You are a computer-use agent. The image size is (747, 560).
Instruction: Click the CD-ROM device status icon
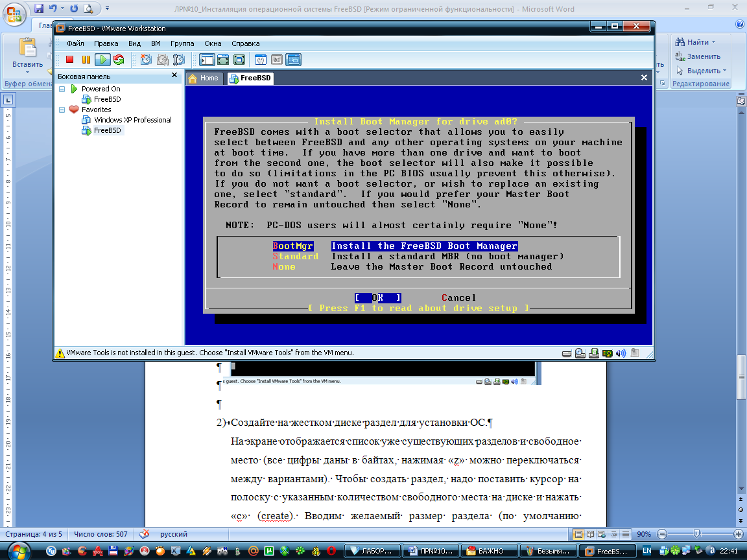tap(580, 353)
